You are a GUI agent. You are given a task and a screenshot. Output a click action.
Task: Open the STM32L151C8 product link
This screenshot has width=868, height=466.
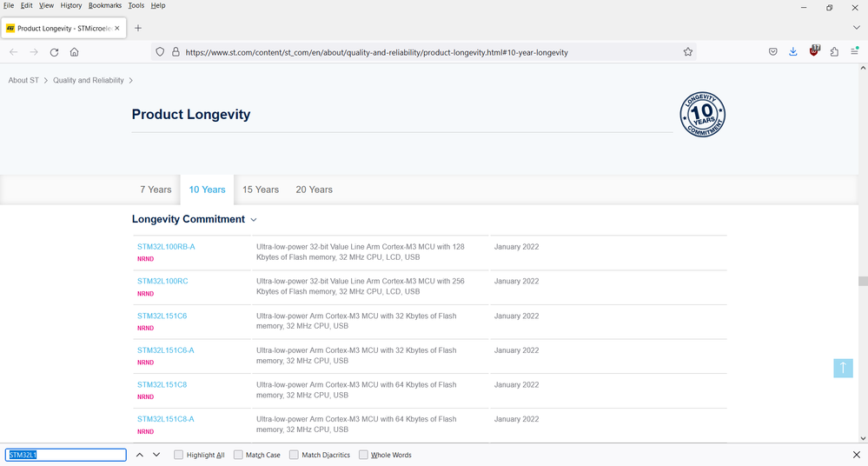point(162,384)
